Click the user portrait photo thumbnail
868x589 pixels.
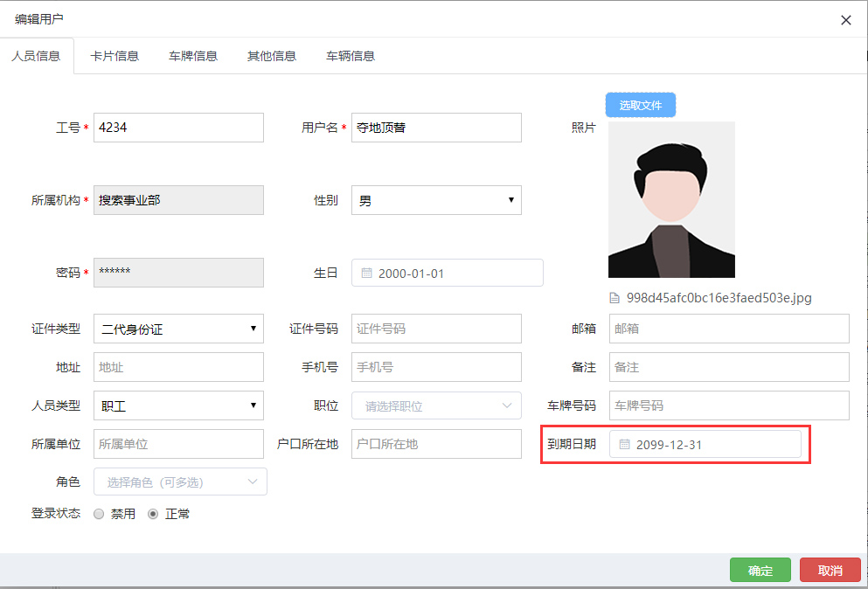pyautogui.click(x=671, y=199)
